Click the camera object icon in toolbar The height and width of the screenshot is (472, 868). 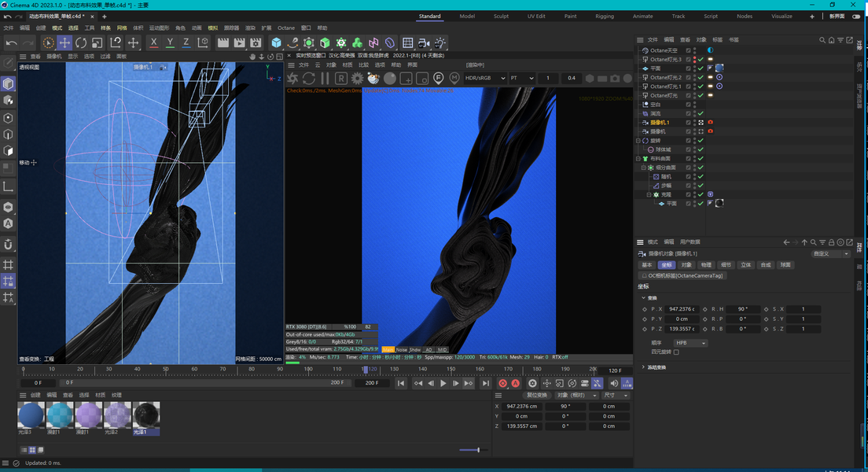tap(424, 42)
